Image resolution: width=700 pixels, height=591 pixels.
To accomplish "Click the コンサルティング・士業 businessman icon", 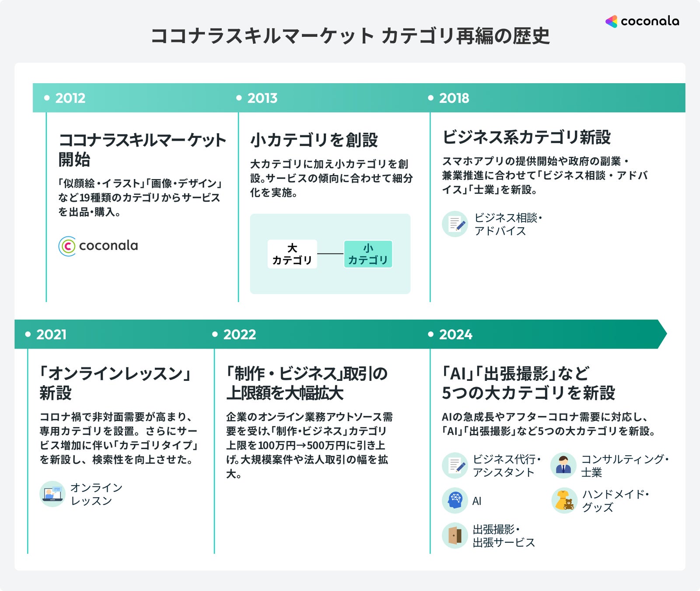I will [x=563, y=465].
